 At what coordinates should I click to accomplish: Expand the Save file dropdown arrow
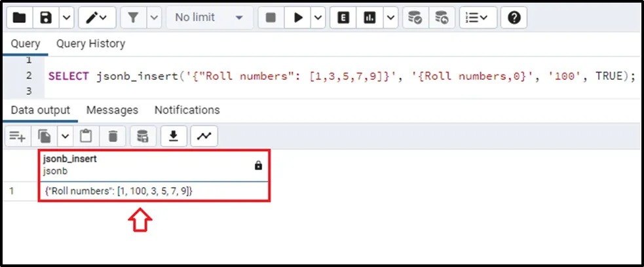pos(66,18)
